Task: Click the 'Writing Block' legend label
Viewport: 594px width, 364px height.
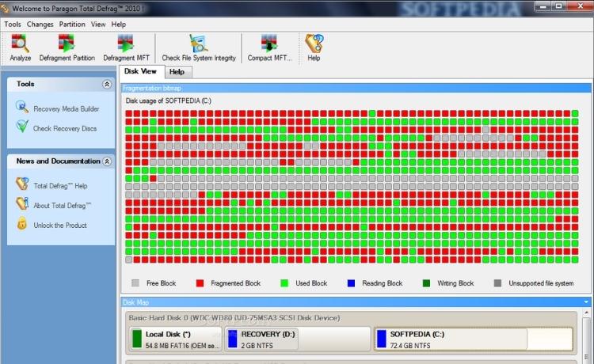Action: point(455,283)
